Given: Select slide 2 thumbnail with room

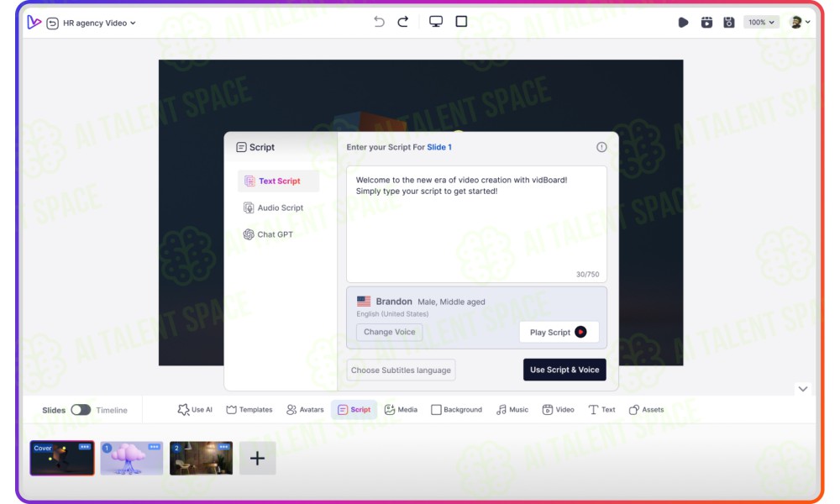Looking at the screenshot, I should point(201,459).
